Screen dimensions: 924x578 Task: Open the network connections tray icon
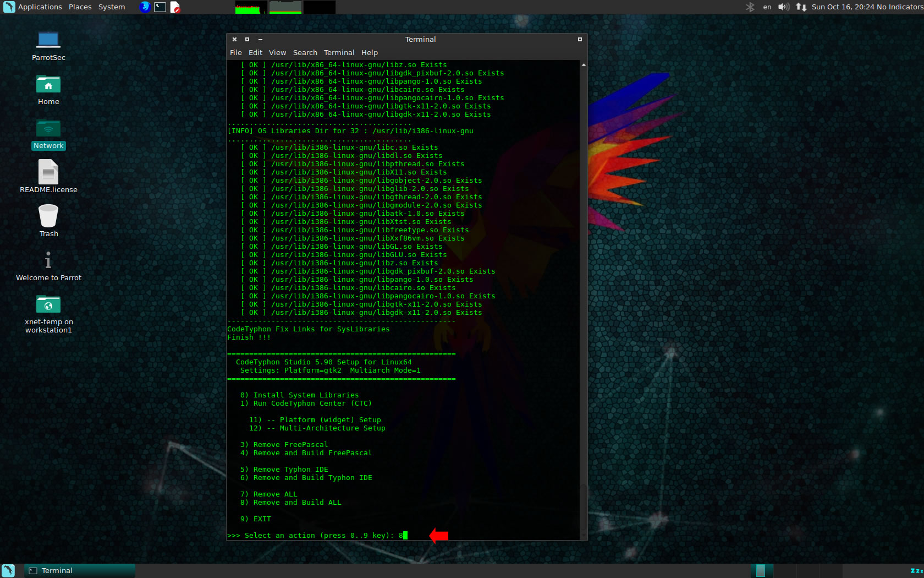point(801,7)
